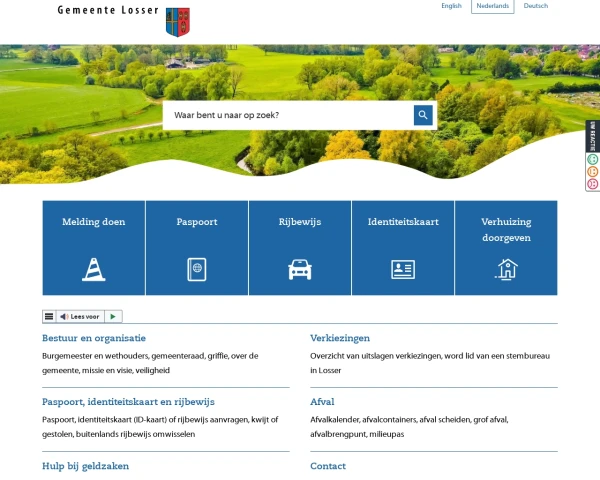Open the Verhuizing doorgeven tile

click(x=506, y=248)
